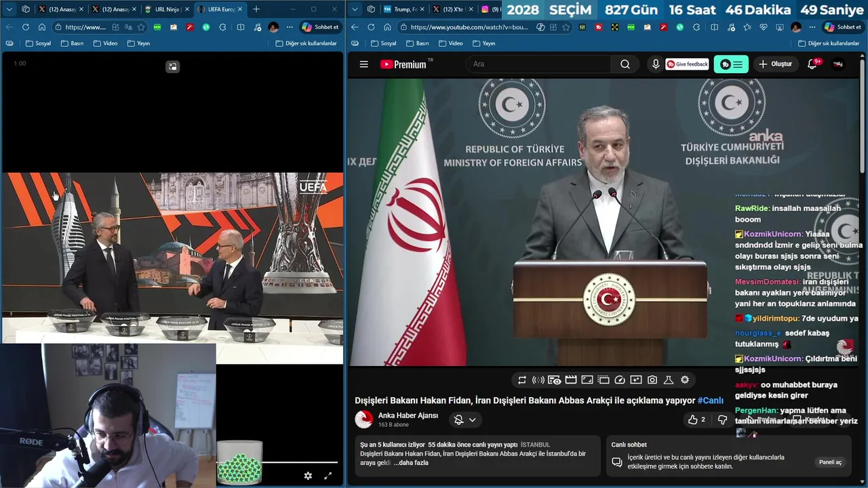This screenshot has width=868, height=488.
Task: Open the flask experiments icon below video
Action: click(669, 380)
